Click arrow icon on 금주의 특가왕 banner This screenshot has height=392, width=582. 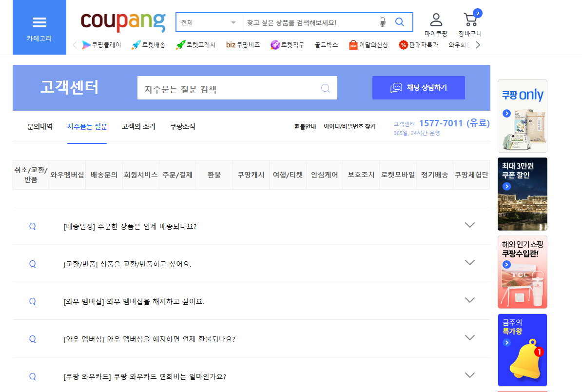[x=506, y=343]
